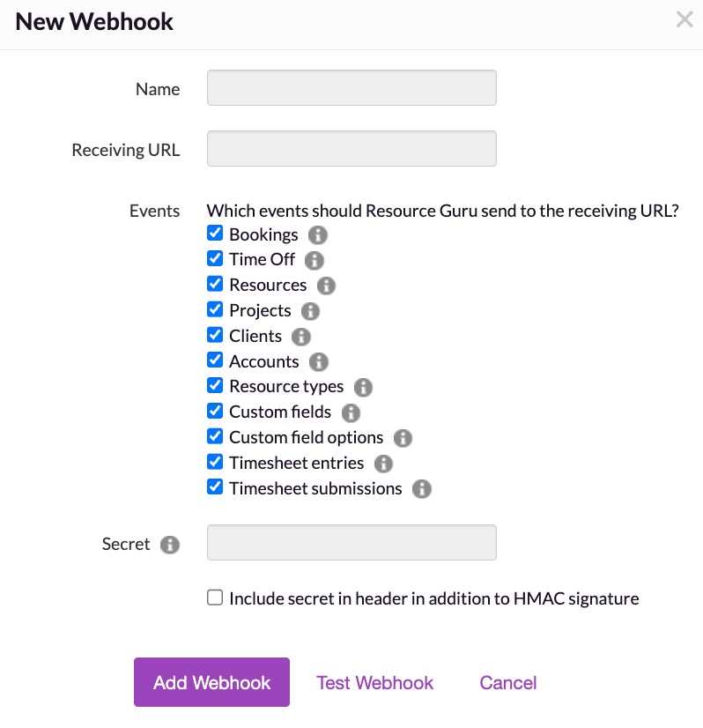Show info for Clients events
703x728 pixels.
click(301, 337)
